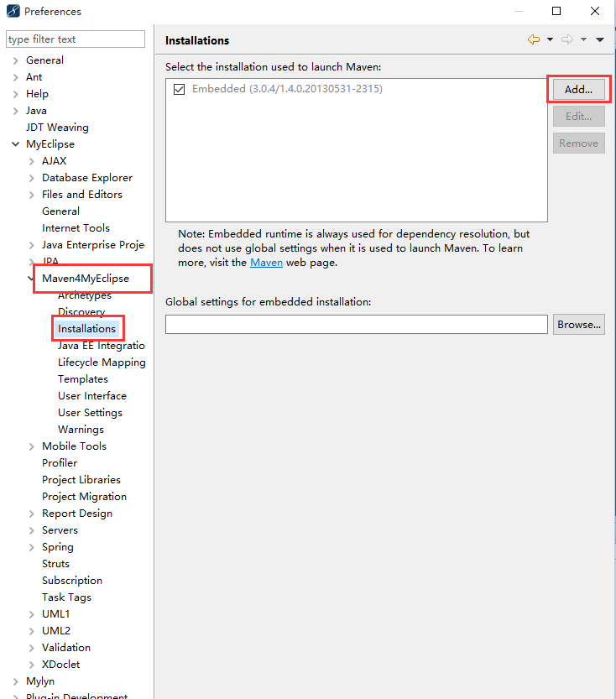
Task: Select the Templates tree item
Action: click(83, 379)
